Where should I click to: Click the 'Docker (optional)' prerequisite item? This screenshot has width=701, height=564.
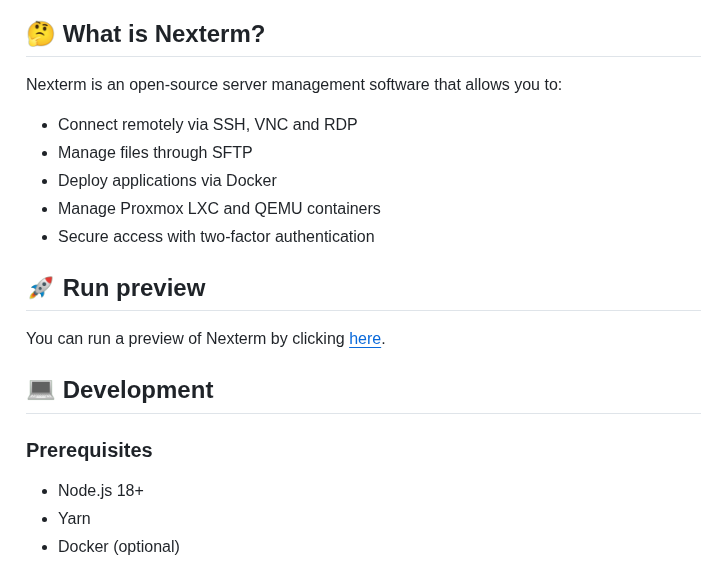119,547
